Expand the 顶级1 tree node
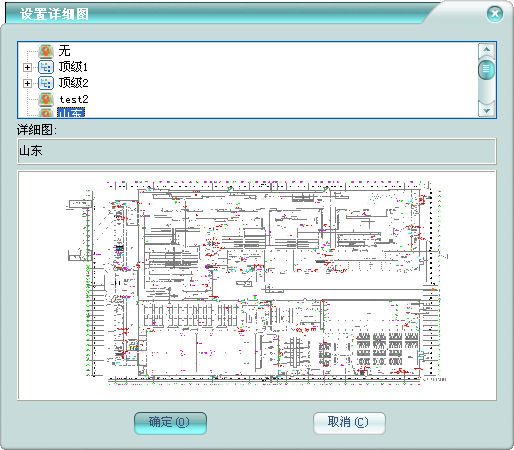Viewport: 514px width, 450px height. pos(27,67)
